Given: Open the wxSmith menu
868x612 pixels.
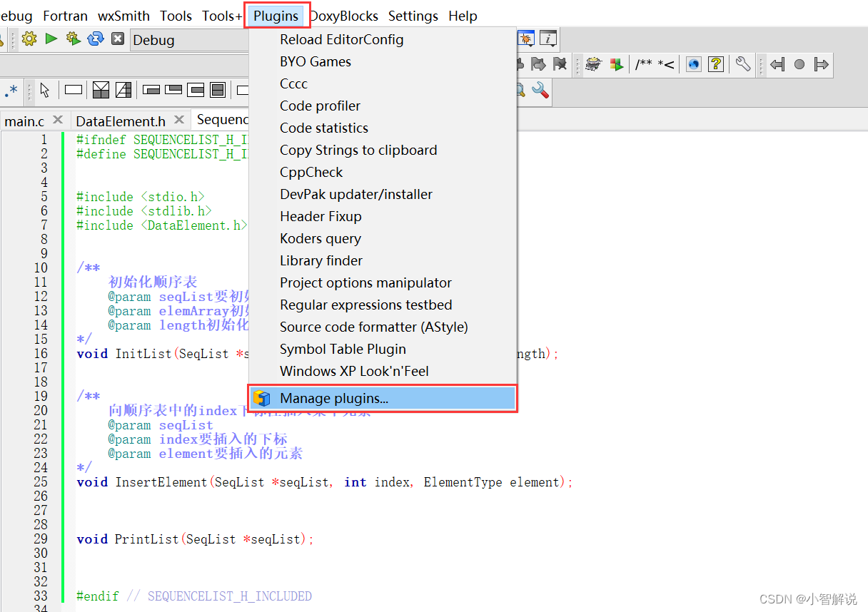Looking at the screenshot, I should [x=123, y=16].
